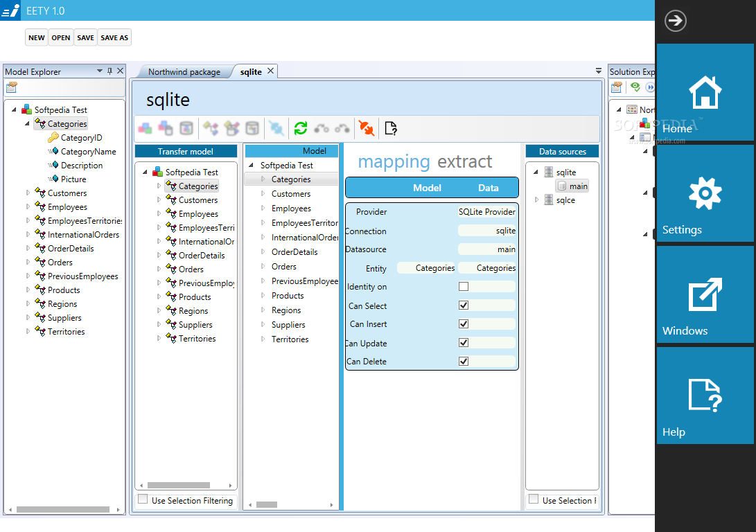Screen dimensions: 756x532
Task: Uncheck the Can Insert checkbox
Action: [x=464, y=323]
